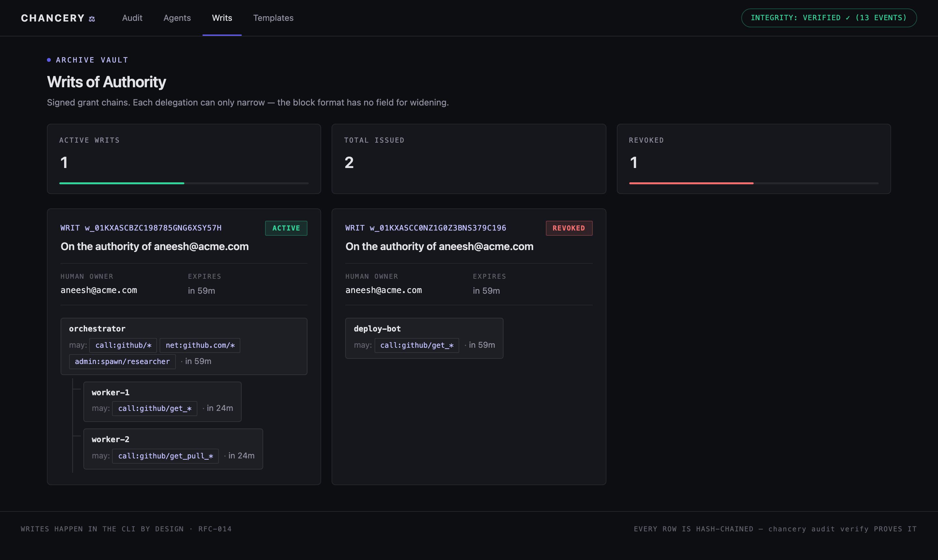This screenshot has width=938, height=560.
Task: Select the worker-1 agent node
Action: (162, 401)
